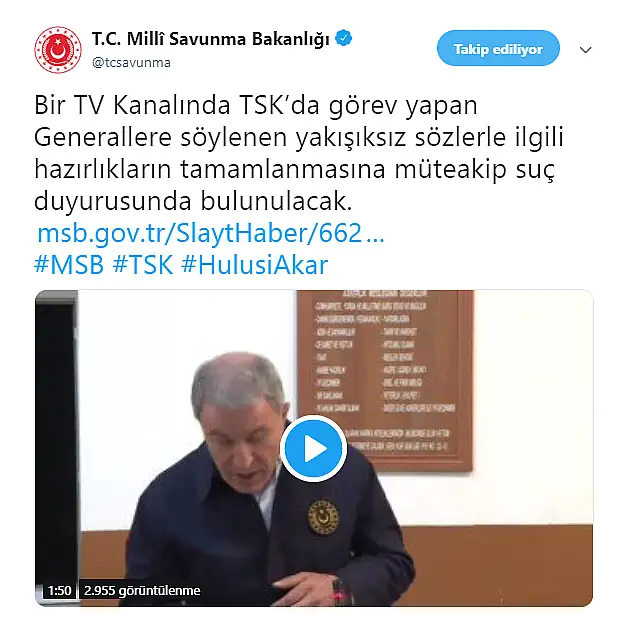Click the 1:50 video duration label
This screenshot has height=620, width=629.
(59, 590)
